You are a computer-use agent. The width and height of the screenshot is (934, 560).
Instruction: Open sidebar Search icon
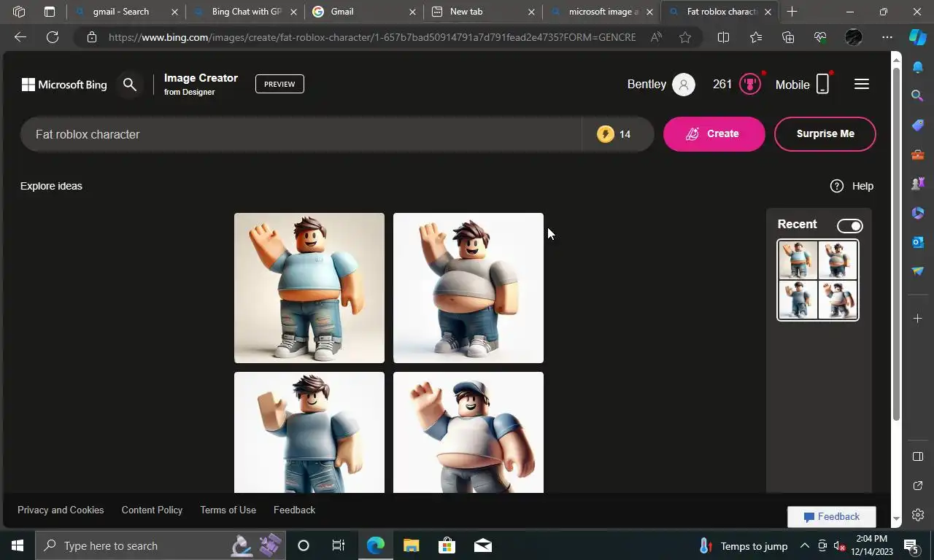(918, 96)
